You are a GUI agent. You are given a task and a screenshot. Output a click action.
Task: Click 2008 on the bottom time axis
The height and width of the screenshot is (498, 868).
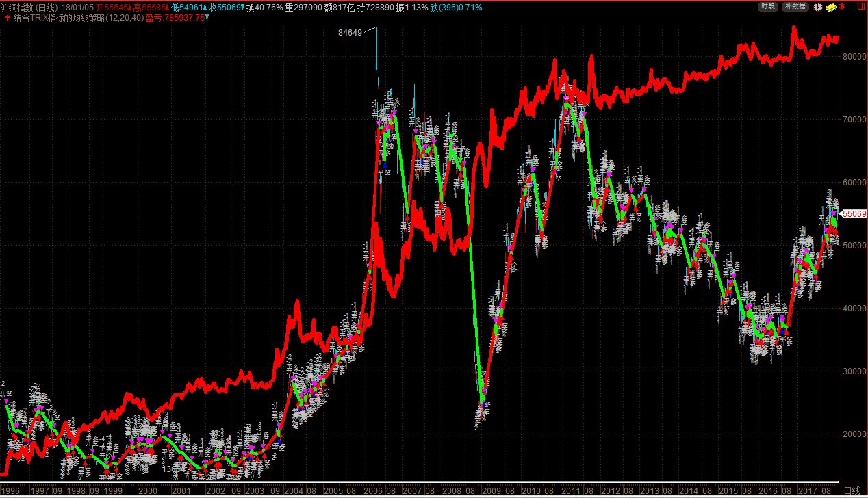pyautogui.click(x=451, y=491)
